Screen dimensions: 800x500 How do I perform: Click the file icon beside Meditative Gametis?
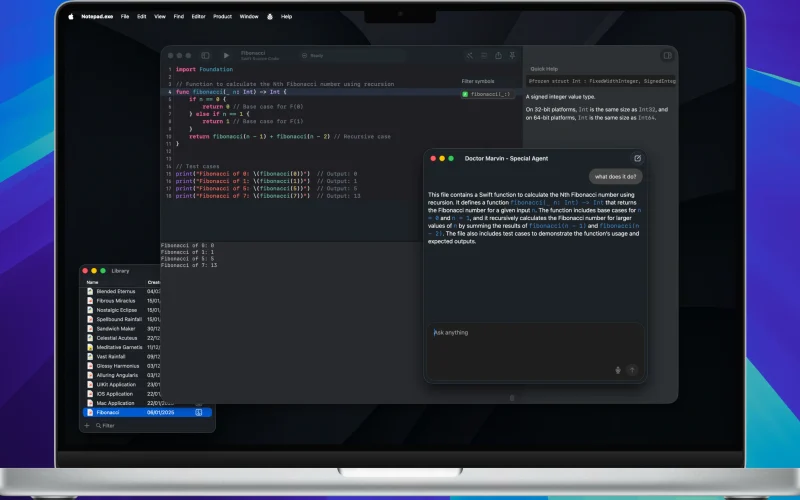pos(90,347)
